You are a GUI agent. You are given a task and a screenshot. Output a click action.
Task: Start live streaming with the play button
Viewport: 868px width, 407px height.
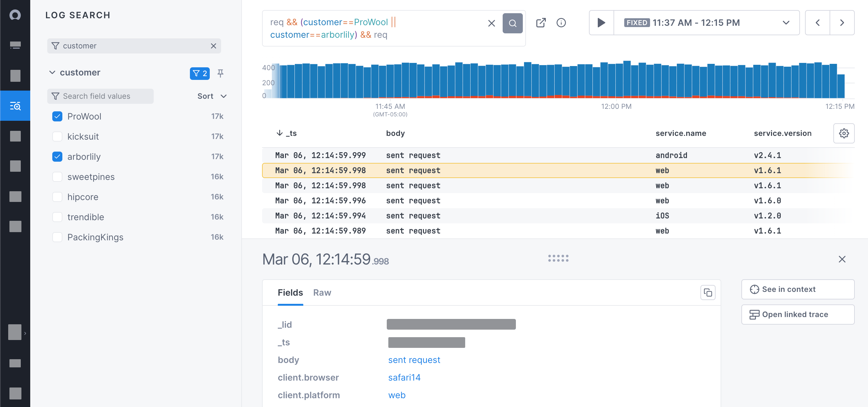(x=601, y=23)
